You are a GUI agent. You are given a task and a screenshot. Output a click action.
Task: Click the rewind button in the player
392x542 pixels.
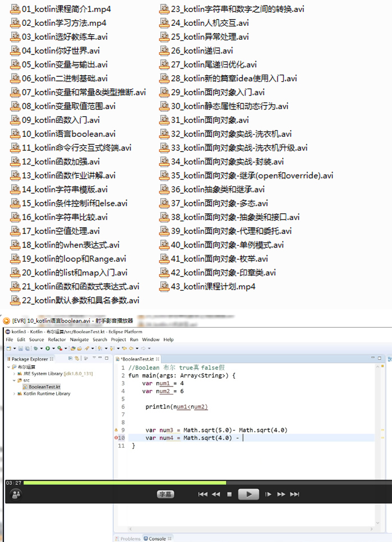coord(216,494)
